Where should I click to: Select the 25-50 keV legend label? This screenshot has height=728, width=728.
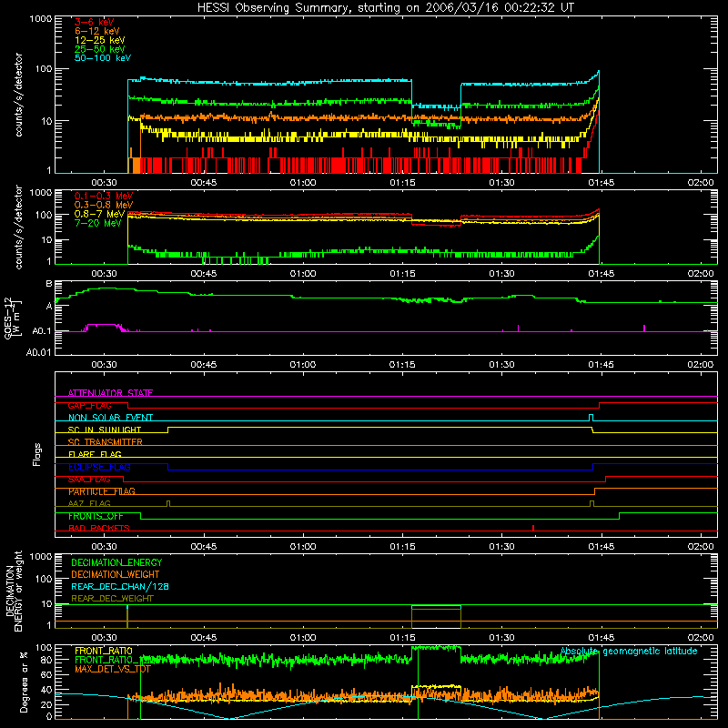click(100, 49)
